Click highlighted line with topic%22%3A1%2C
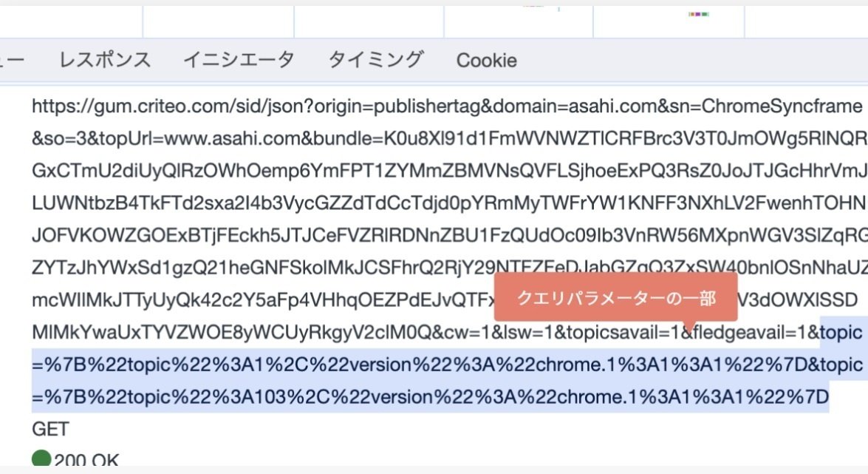The width and height of the screenshot is (868, 474). point(447,365)
